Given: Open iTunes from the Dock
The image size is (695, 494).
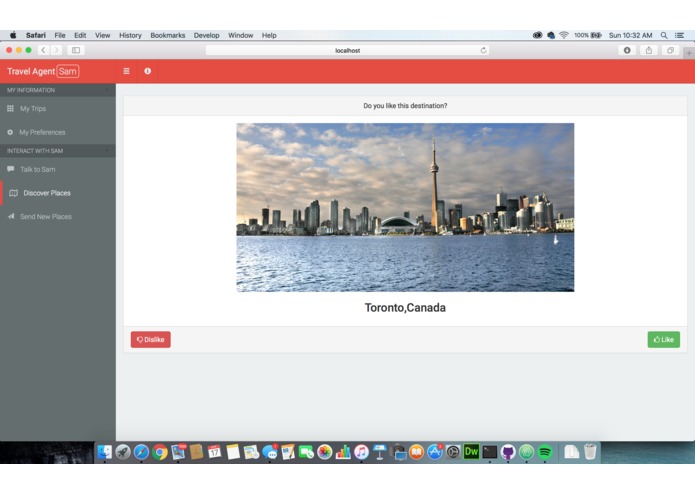Looking at the screenshot, I should click(361, 452).
